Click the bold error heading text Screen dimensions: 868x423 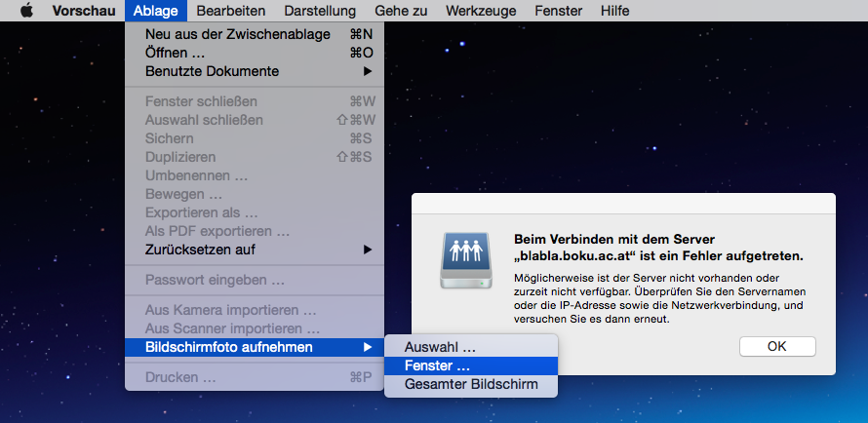click(658, 248)
